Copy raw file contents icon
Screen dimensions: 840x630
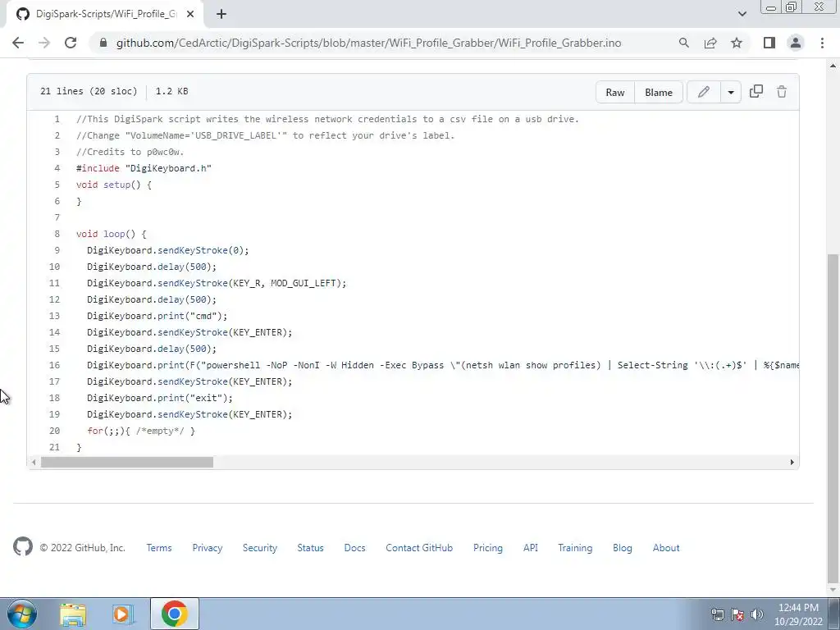tap(756, 92)
